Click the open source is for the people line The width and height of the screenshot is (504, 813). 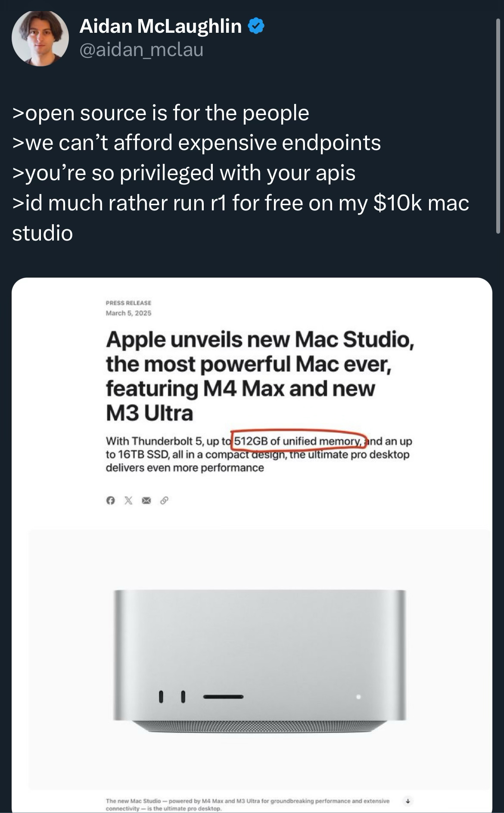[x=160, y=113]
